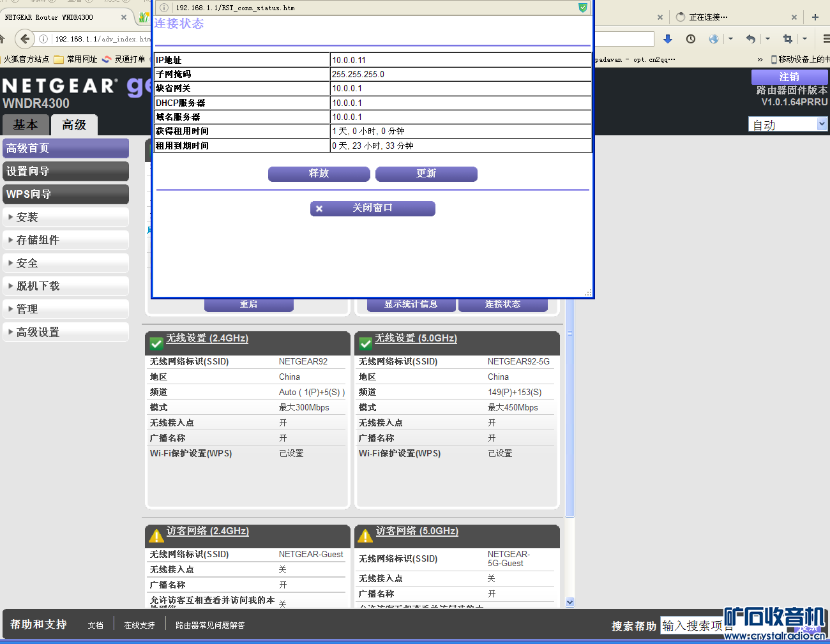Activate the screenshot crop tool icon

788,39
